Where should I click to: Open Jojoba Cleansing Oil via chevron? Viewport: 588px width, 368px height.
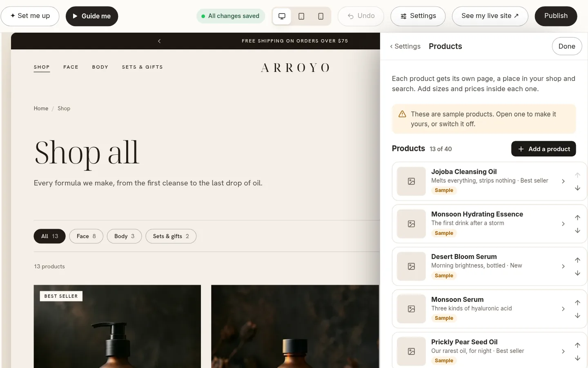(563, 181)
